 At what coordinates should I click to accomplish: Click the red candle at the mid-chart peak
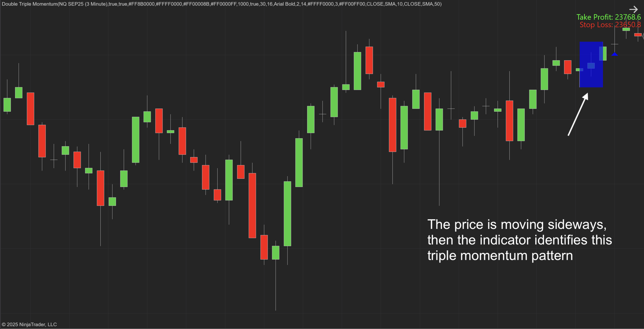(x=369, y=60)
